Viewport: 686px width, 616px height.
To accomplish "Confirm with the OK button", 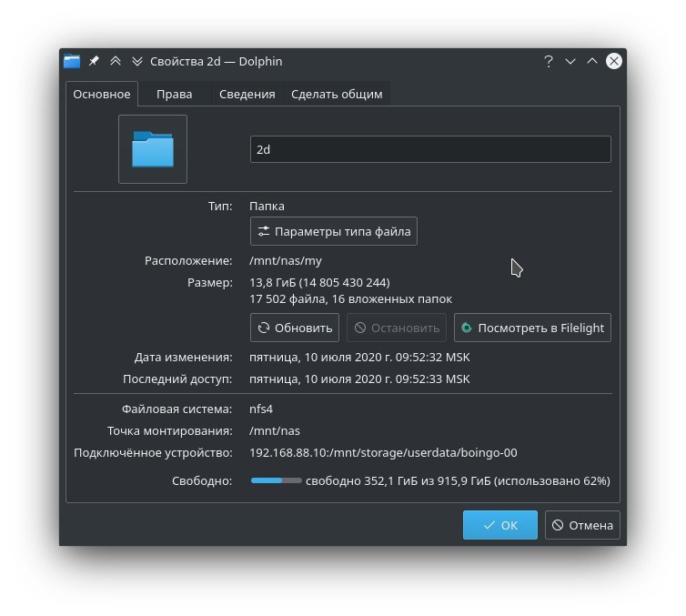I will point(500,525).
